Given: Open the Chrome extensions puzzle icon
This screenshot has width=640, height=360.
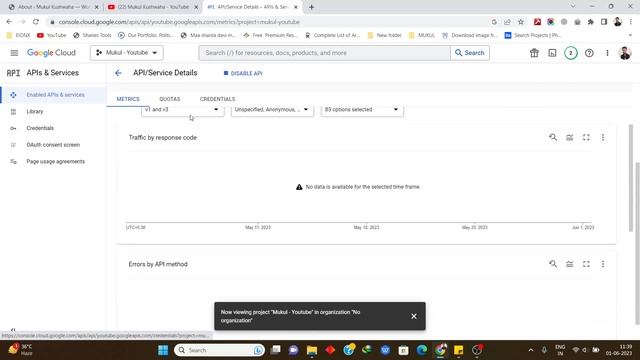Looking at the screenshot, I should 590,22.
